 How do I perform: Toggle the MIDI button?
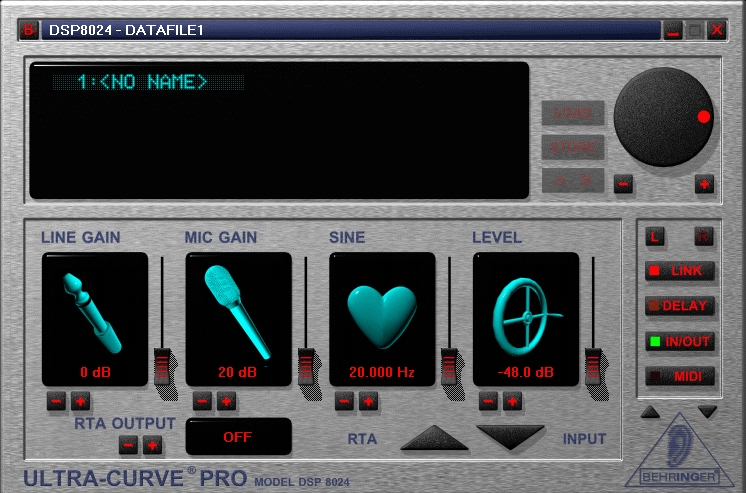point(680,376)
